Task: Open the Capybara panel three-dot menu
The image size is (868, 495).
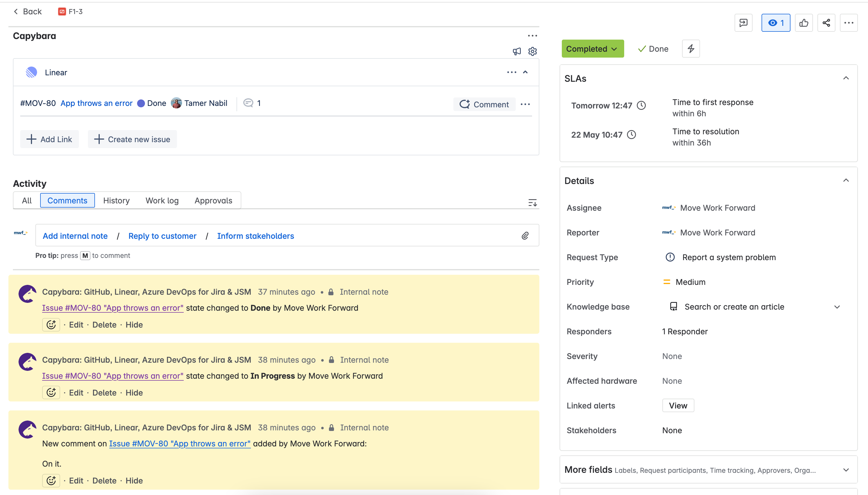Action: tap(532, 36)
